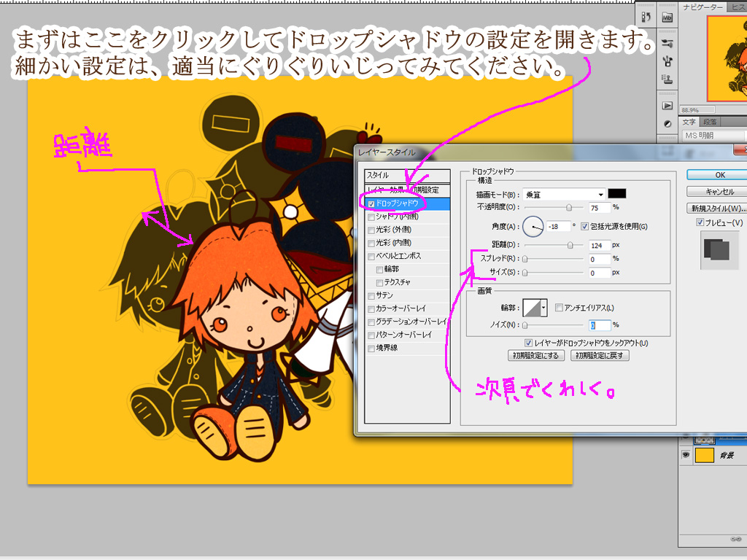Open the Actions panel play icon
Screen dimensions: 747x560
667,106
